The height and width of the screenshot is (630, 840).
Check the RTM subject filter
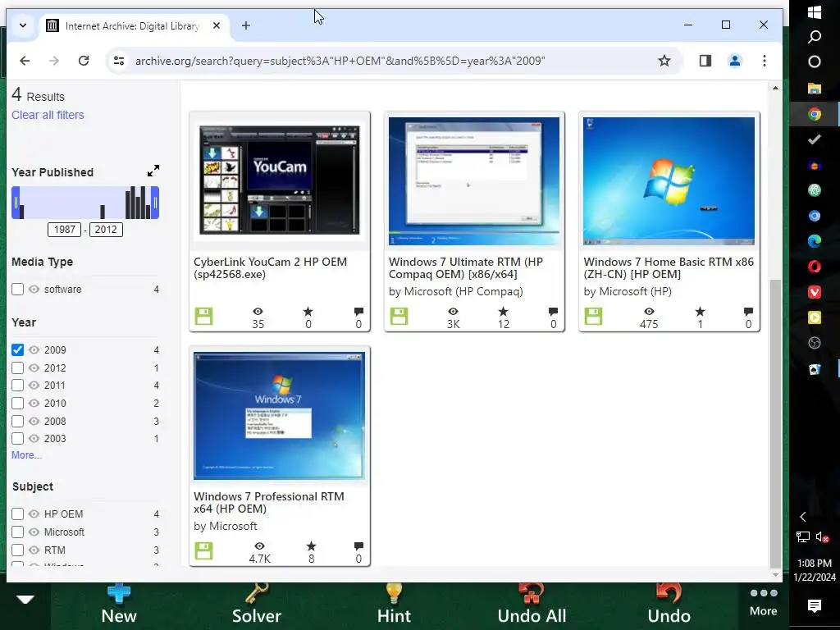(x=18, y=550)
